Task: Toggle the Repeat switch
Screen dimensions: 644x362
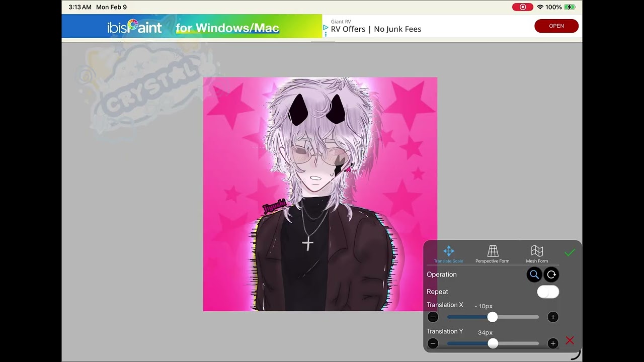Action: click(x=548, y=292)
